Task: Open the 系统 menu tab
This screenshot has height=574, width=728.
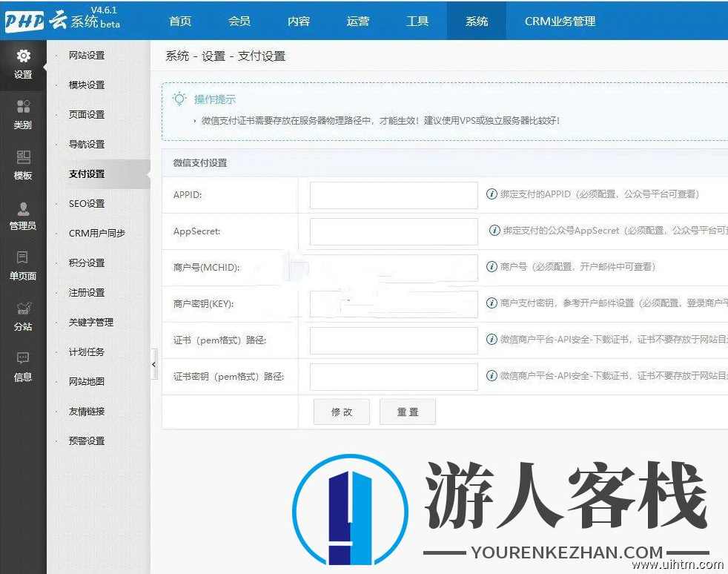Action: 475,22
